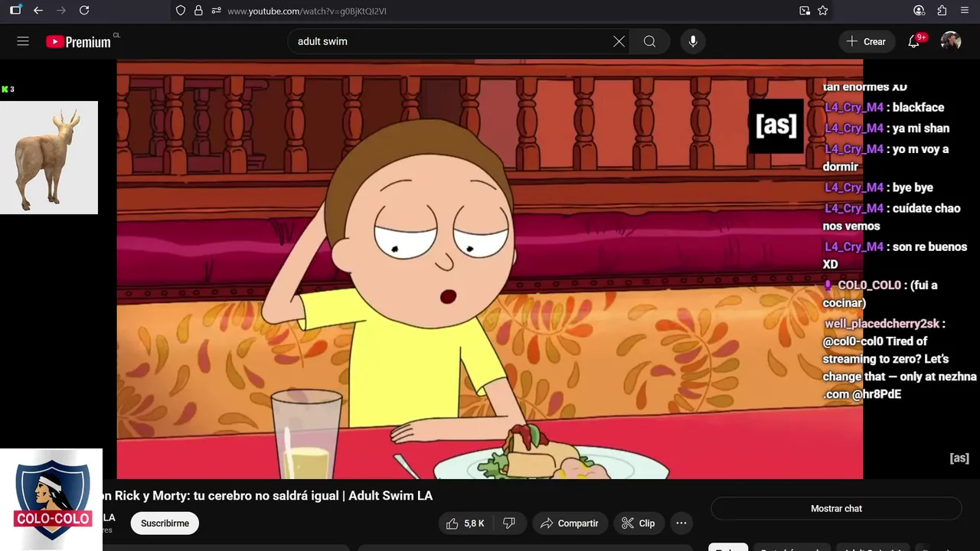Start voice search with the microphone icon
The height and width of the screenshot is (551, 980).
pos(693,41)
